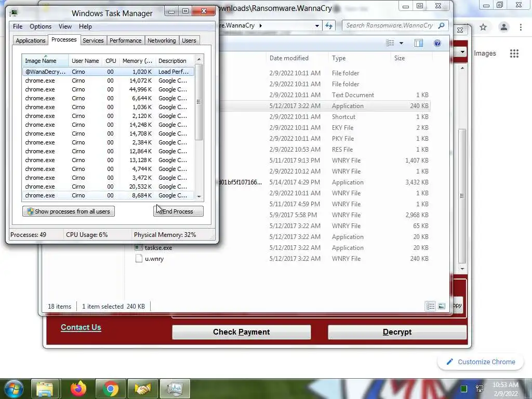Open the handshake WannaCry taskbar item

(x=143, y=389)
